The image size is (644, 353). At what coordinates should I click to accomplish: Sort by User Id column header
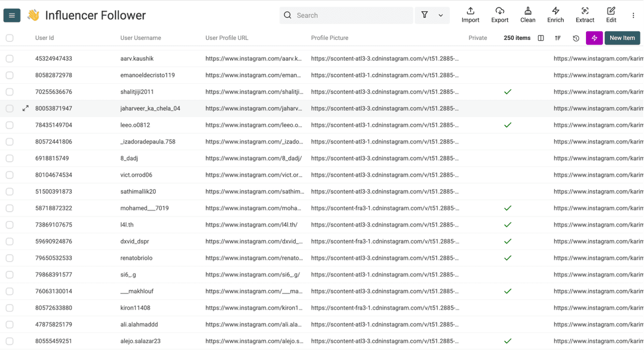45,38
